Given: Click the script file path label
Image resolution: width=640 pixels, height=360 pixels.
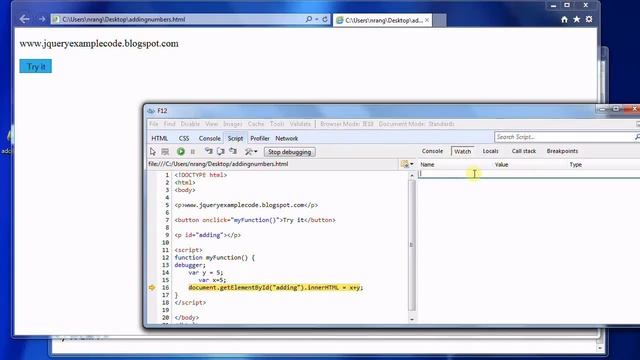Looking at the screenshot, I should tap(218, 164).
